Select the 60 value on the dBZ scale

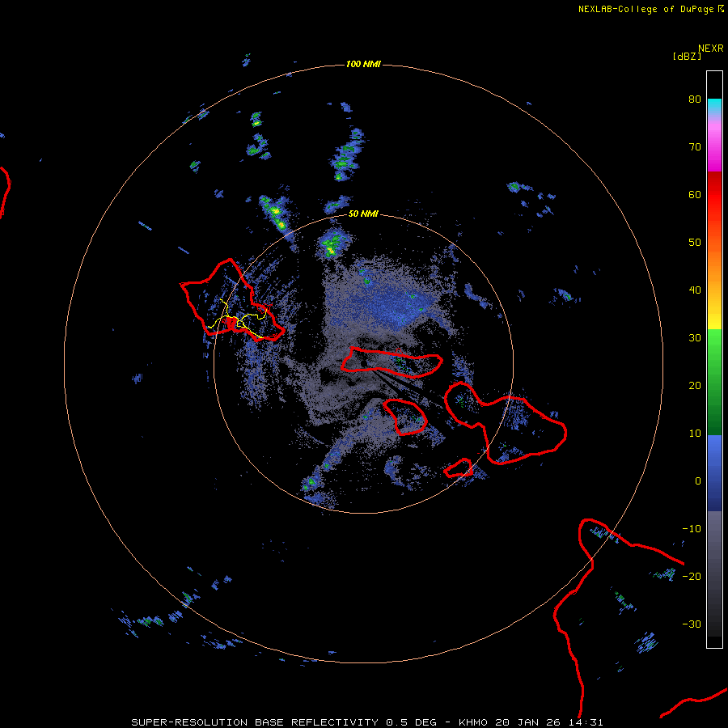tap(695, 194)
